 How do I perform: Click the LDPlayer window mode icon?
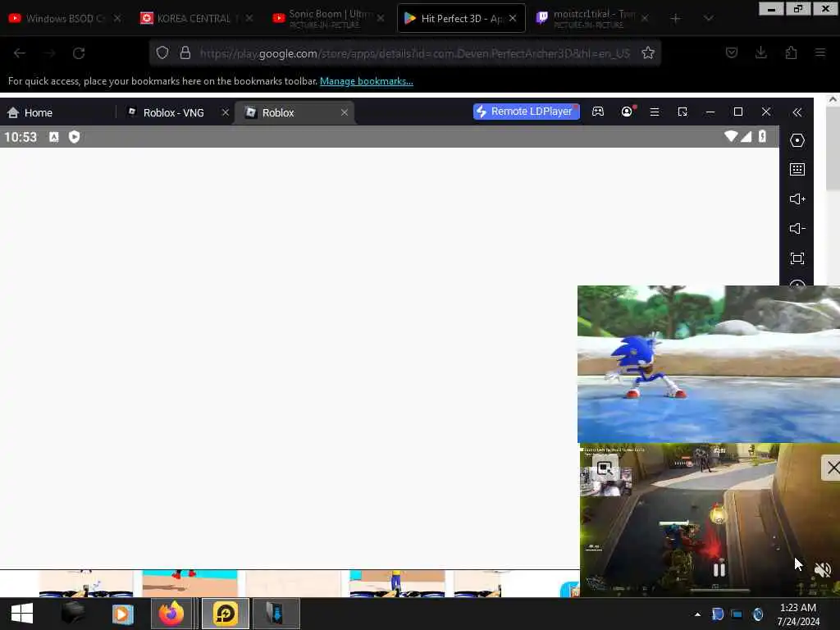(682, 112)
